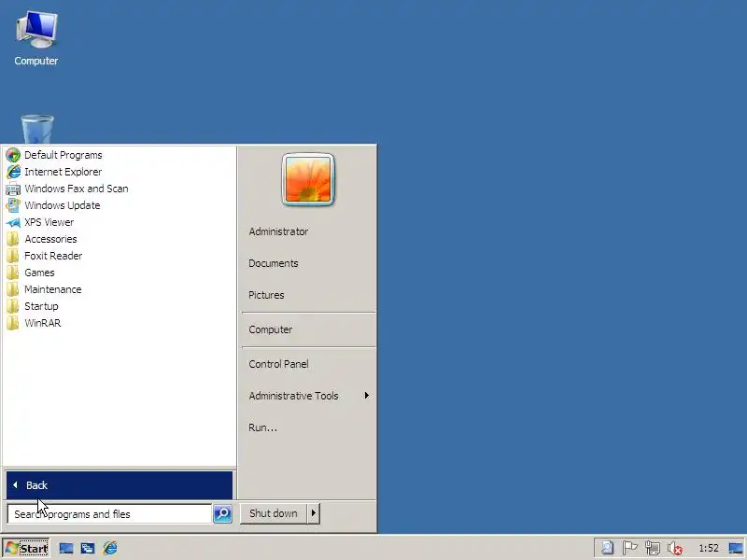Open the Run... dialog

pyautogui.click(x=262, y=427)
